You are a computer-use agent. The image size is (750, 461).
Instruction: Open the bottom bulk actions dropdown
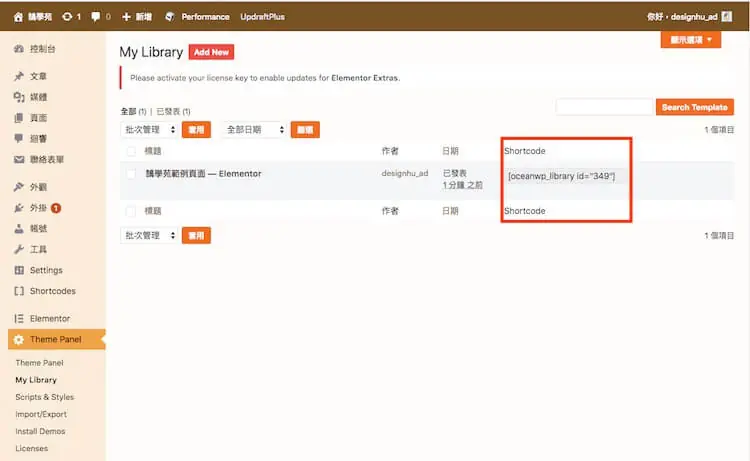[149, 235]
